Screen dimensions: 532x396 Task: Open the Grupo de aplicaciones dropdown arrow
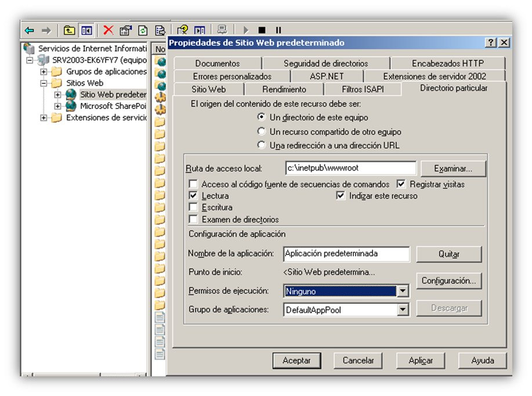[x=403, y=310]
